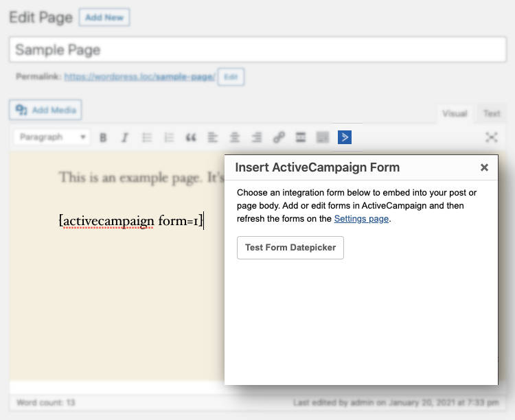Screen dimensions: 515x420
Task: Click the Sample Page title field
Action: (x=257, y=49)
